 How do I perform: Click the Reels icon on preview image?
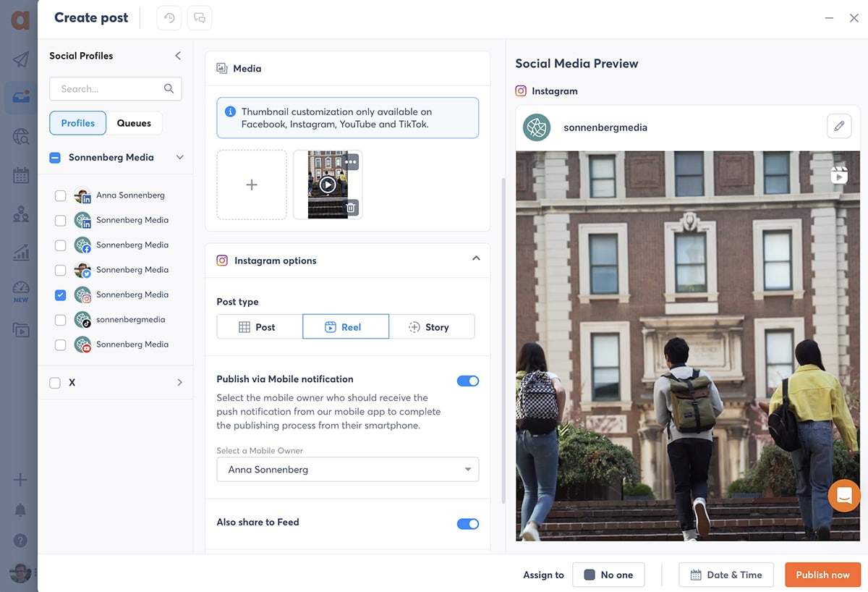coord(839,174)
